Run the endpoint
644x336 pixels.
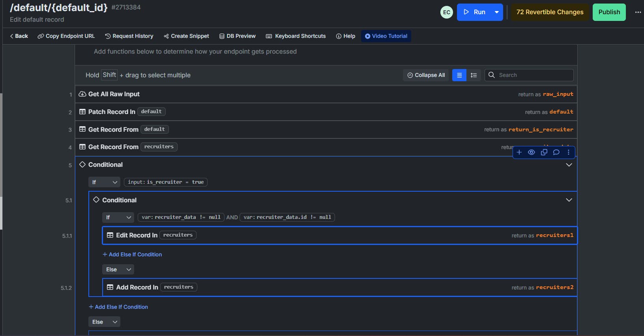tap(475, 12)
